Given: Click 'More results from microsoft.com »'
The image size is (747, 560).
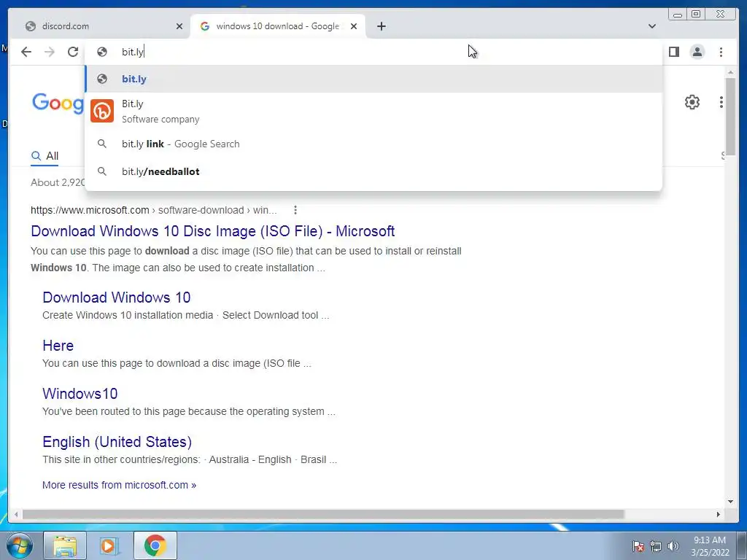Looking at the screenshot, I should pos(119,485).
